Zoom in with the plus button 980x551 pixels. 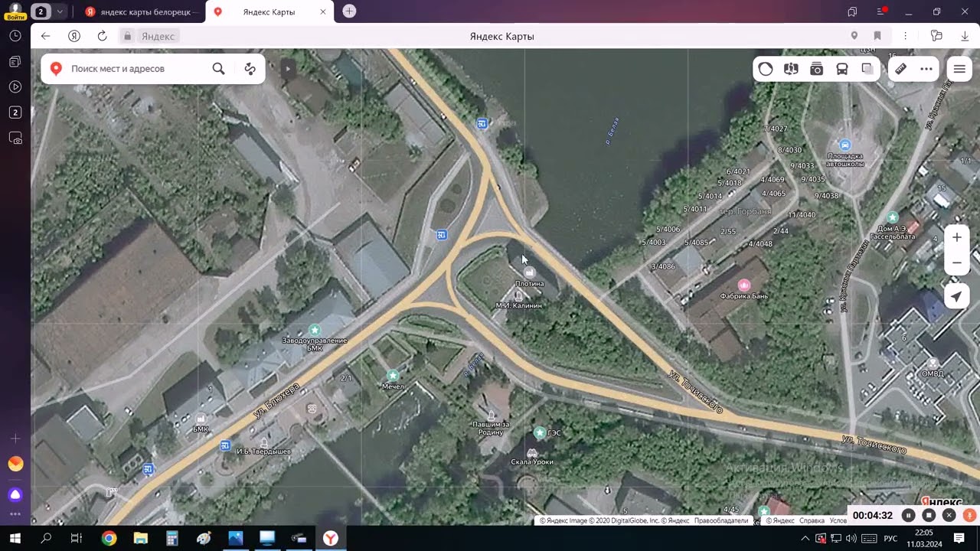(x=957, y=237)
